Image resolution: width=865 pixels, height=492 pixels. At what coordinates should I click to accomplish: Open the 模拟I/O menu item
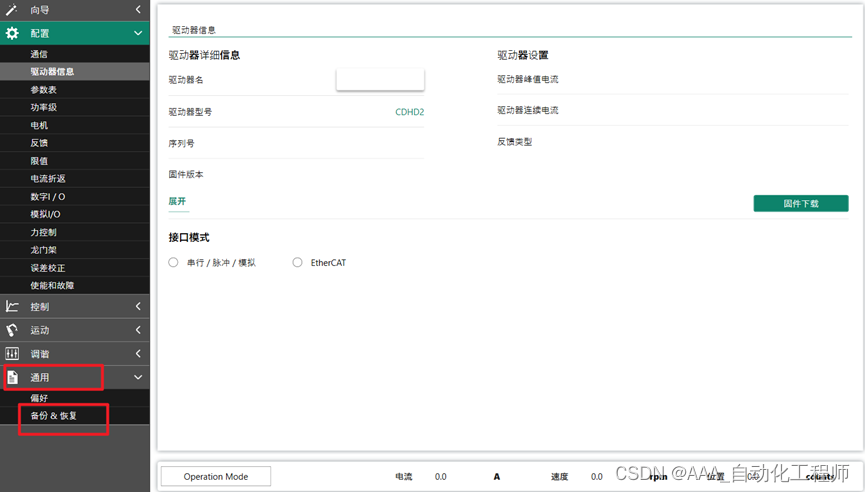point(74,214)
